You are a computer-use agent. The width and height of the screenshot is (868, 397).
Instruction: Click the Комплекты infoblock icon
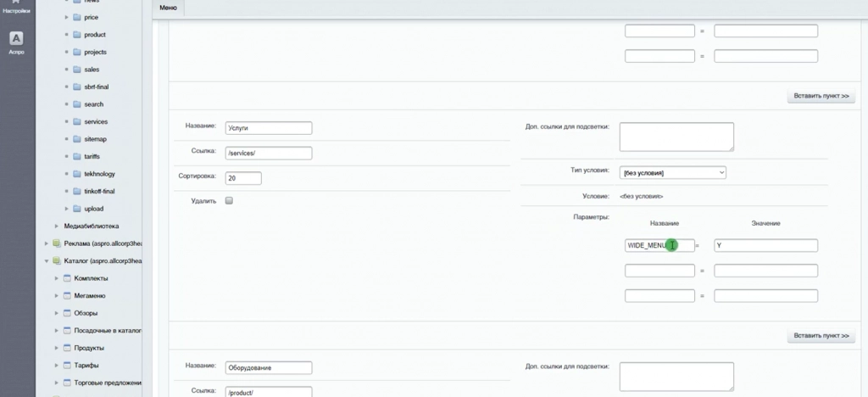tap(67, 278)
